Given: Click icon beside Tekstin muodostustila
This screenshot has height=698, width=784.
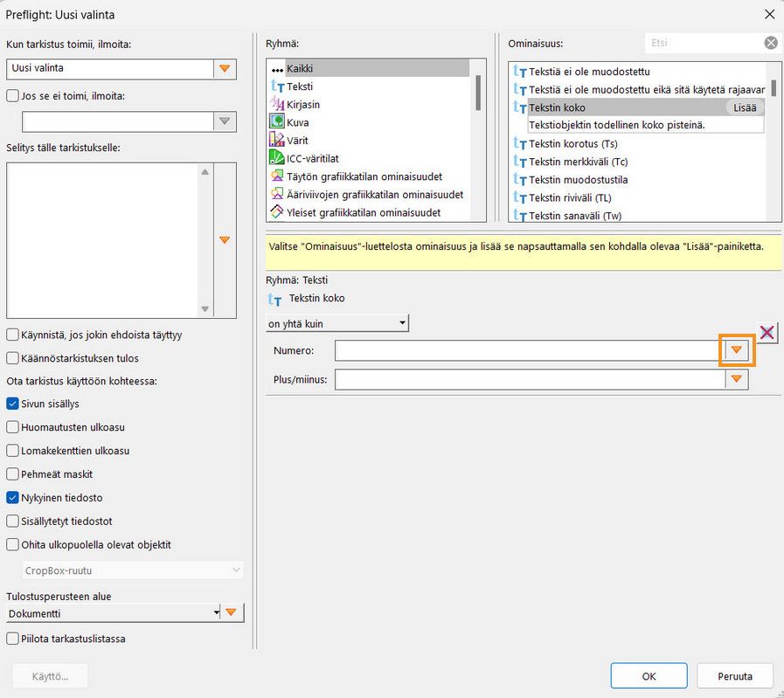Looking at the screenshot, I should click(520, 180).
